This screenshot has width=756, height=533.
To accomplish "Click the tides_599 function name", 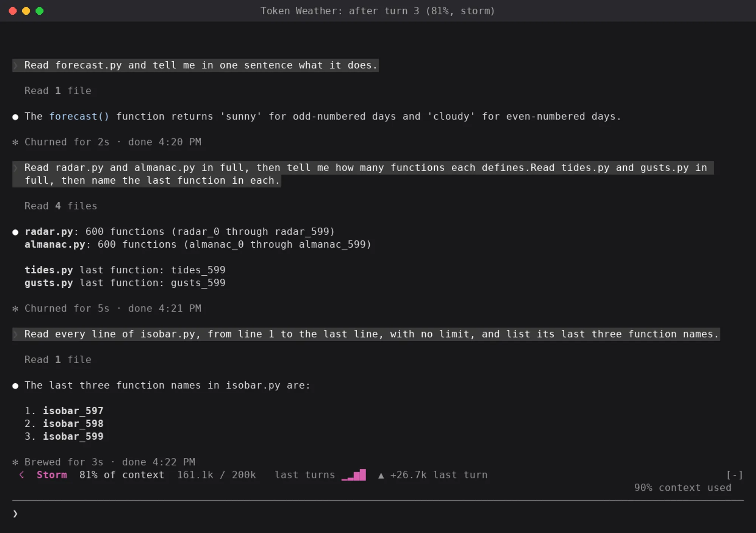I will pos(198,270).
